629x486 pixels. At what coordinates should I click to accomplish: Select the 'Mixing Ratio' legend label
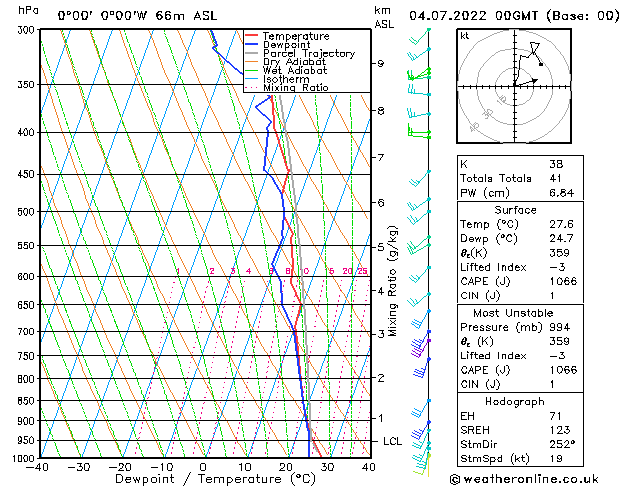(x=296, y=87)
